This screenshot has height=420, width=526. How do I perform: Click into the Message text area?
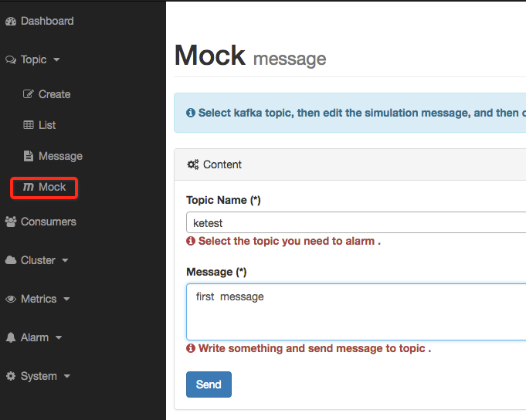coord(356,312)
